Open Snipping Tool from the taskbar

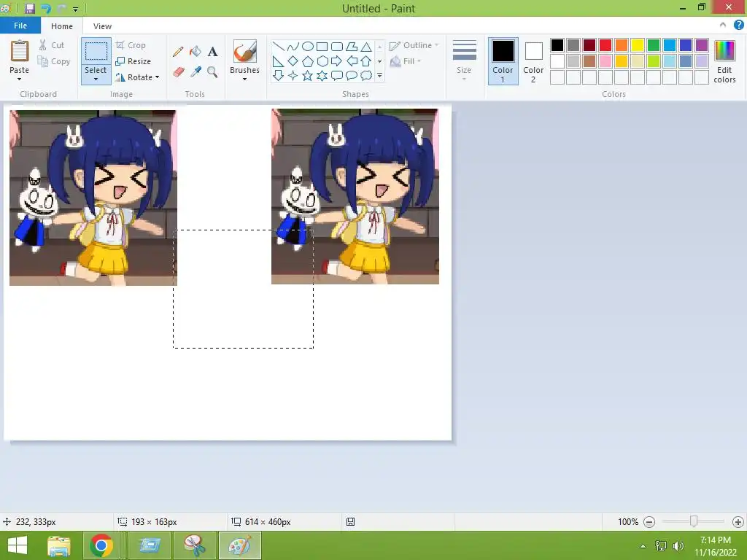click(194, 545)
